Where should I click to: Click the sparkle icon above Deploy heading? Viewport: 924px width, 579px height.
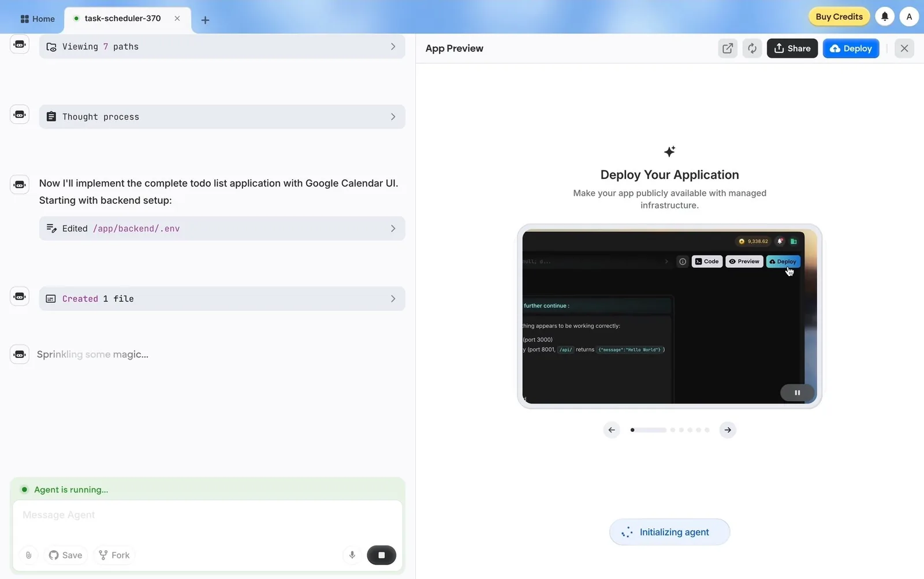(669, 151)
